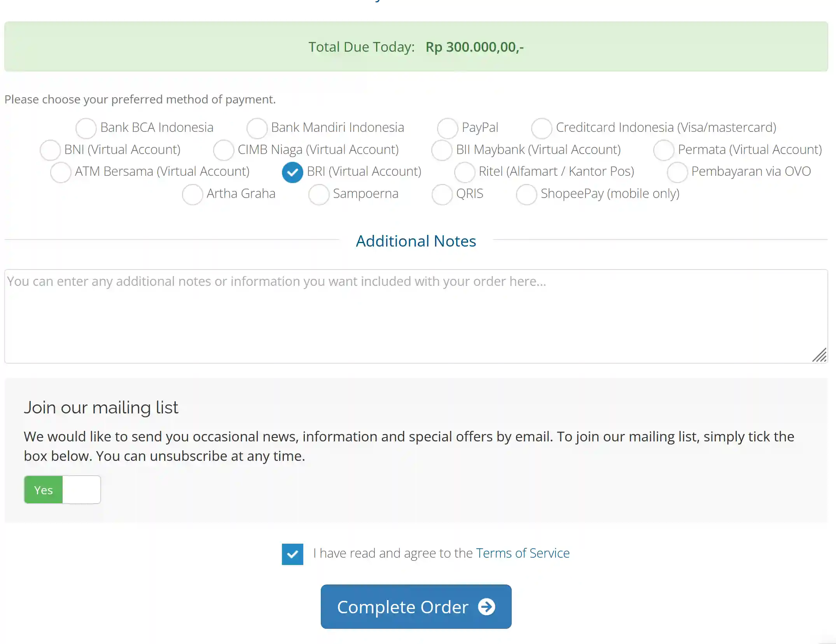Click the Join our mailing list heading
Image resolution: width=836 pixels, height=644 pixels.
(x=101, y=408)
